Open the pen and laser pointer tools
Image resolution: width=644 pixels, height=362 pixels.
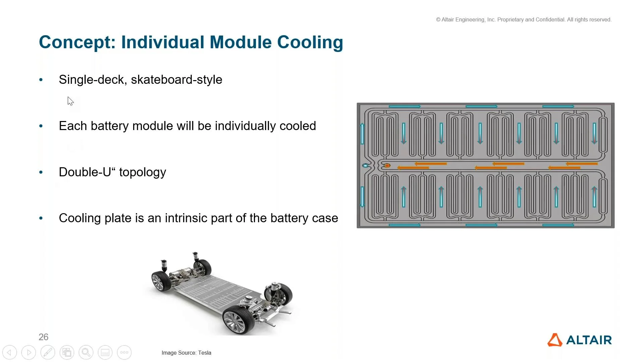pos(48,352)
